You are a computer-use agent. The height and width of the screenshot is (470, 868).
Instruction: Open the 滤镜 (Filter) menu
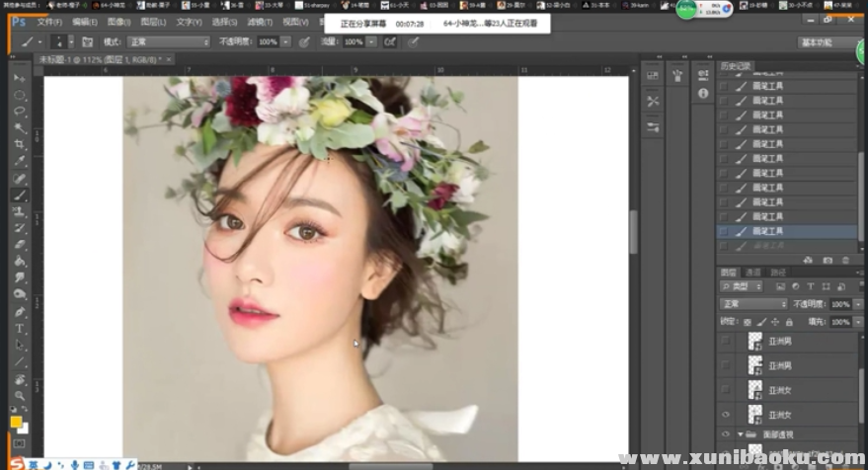click(259, 21)
